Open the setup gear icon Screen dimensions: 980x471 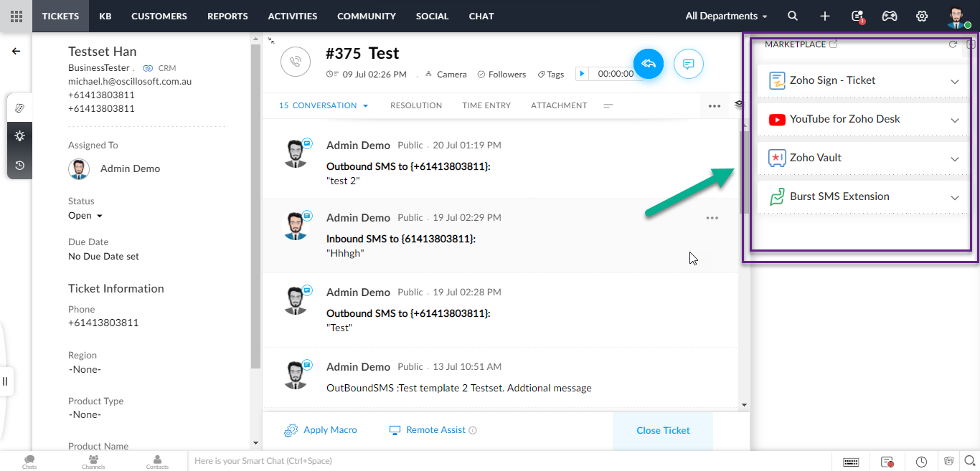pos(922,16)
